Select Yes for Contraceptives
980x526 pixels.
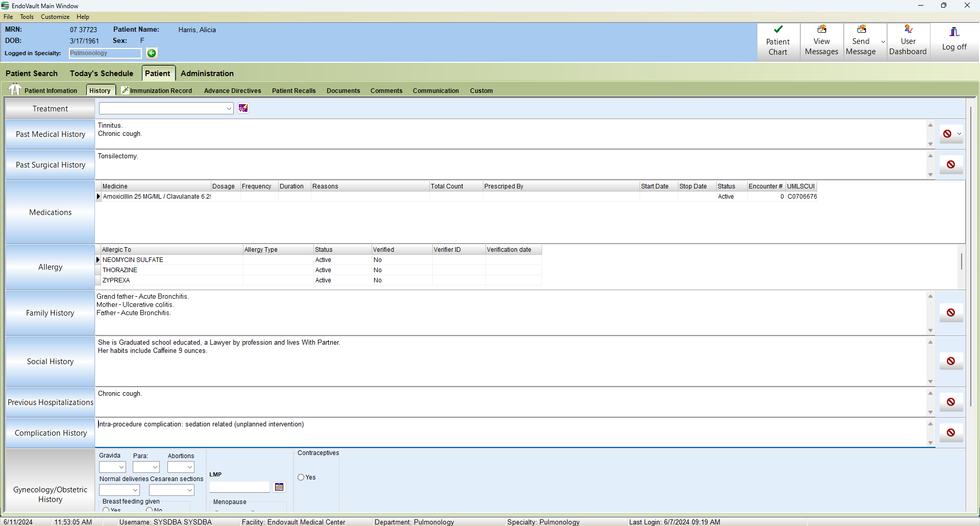301,477
